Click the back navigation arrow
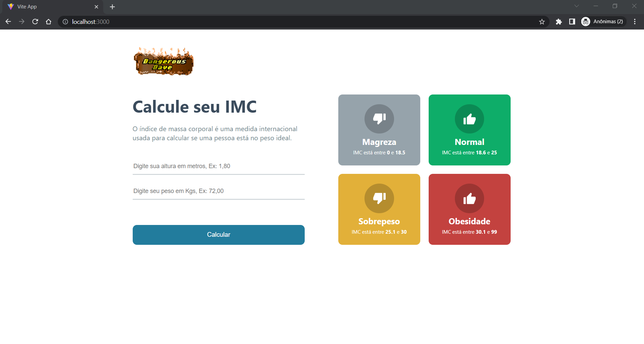644x344 pixels. point(8,22)
